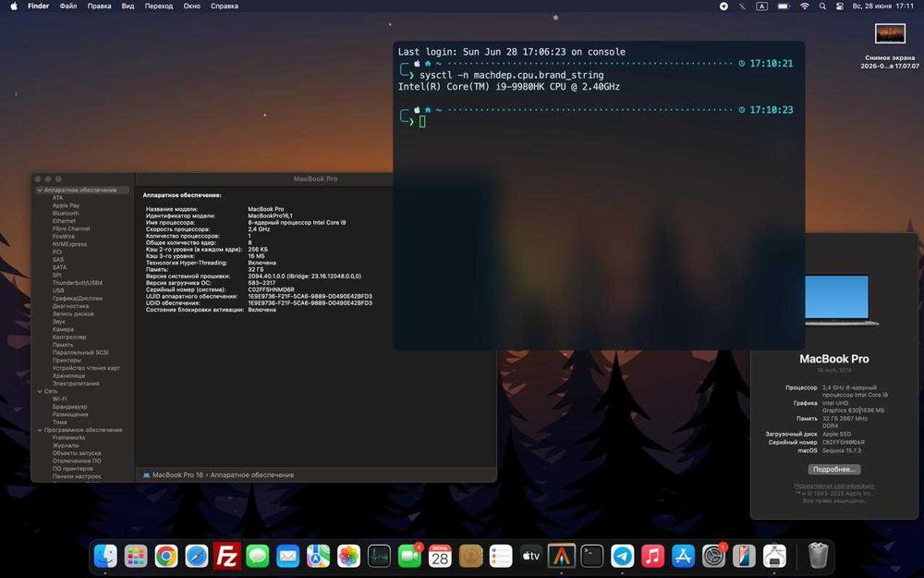The width and height of the screenshot is (924, 578).
Task: Select Wi-Fi under Сеть
Action: tap(59, 400)
